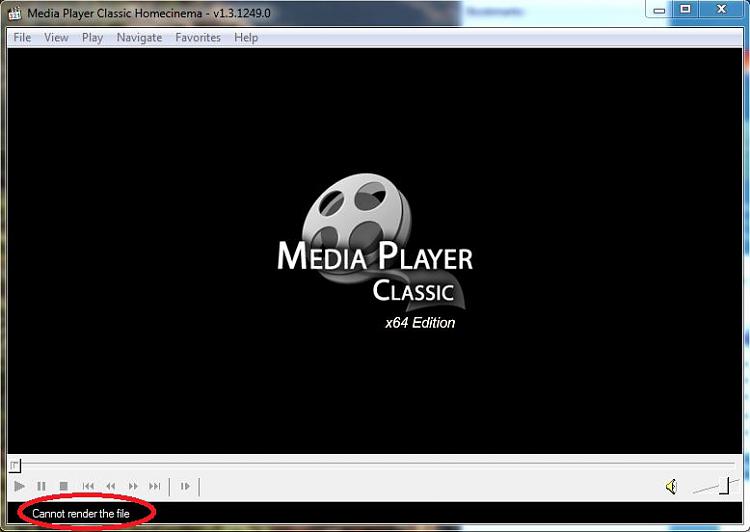Click on the seek bar track
Screen dimensions: 750x532
[x=375, y=464]
